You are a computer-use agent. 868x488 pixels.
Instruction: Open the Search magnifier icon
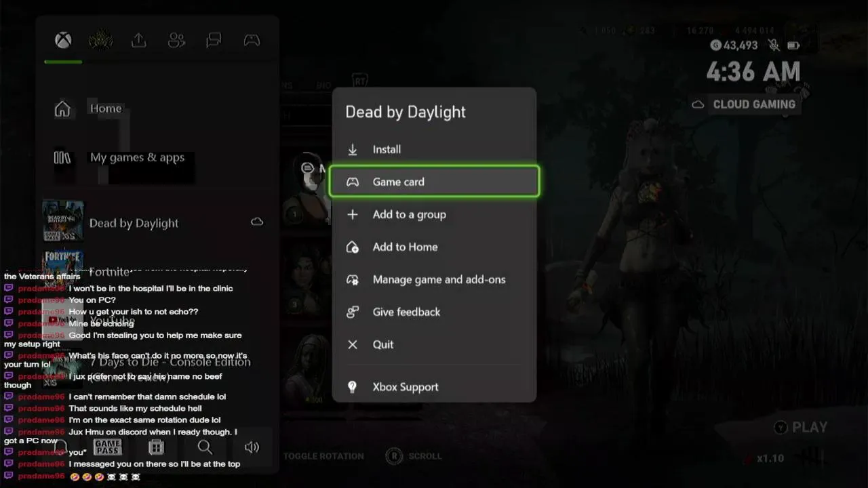(205, 447)
